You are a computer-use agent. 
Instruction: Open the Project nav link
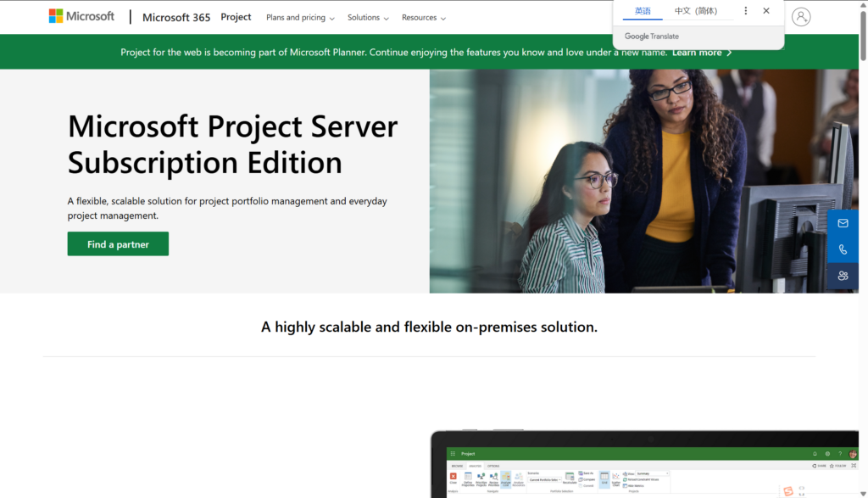point(236,17)
